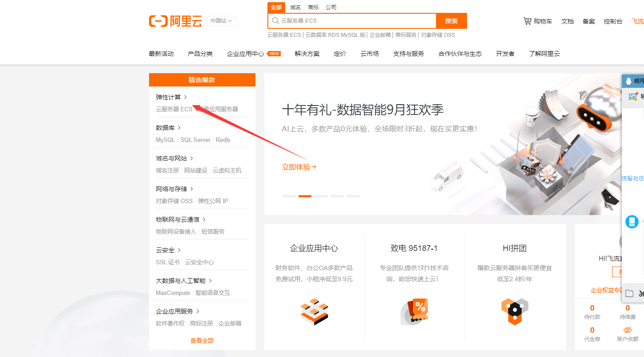Open the 解决方案 menu
This screenshot has height=357, width=644.
[x=307, y=54]
